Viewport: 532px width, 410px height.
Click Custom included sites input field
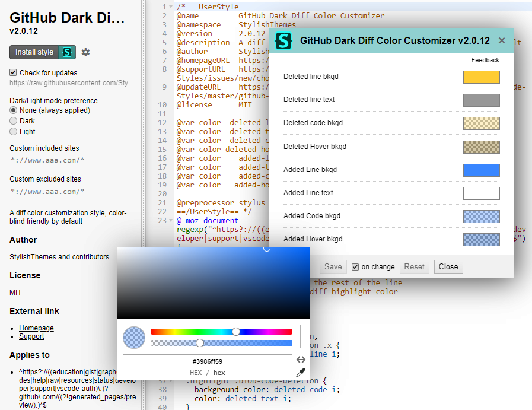click(x=72, y=160)
